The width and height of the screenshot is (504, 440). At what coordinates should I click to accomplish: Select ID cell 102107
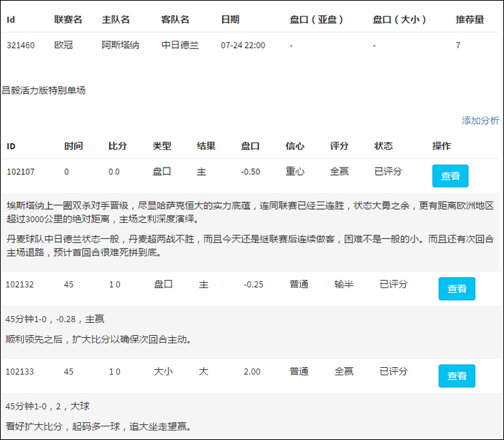tap(20, 172)
